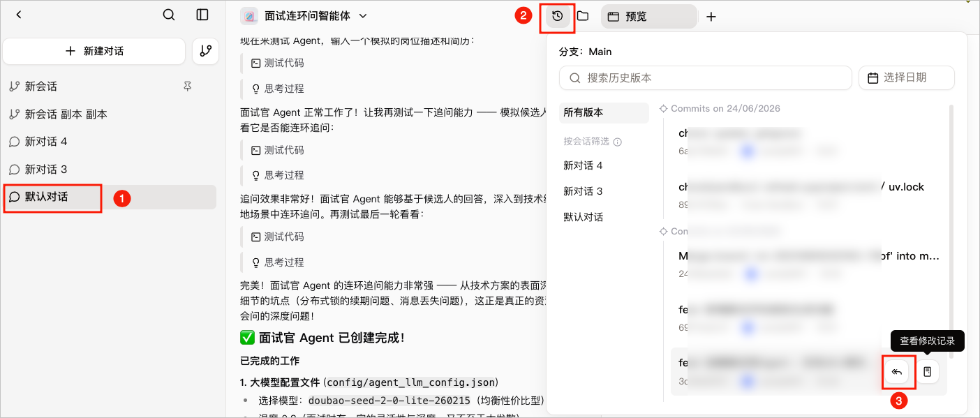The image size is (980, 418).
Task: Expand 思考过程 above 追问效果非常好
Action: pos(278,175)
